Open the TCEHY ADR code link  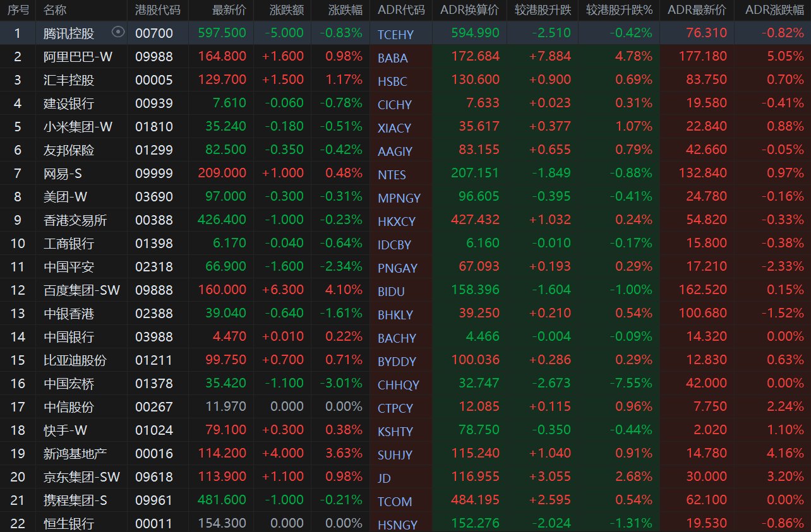(x=394, y=35)
